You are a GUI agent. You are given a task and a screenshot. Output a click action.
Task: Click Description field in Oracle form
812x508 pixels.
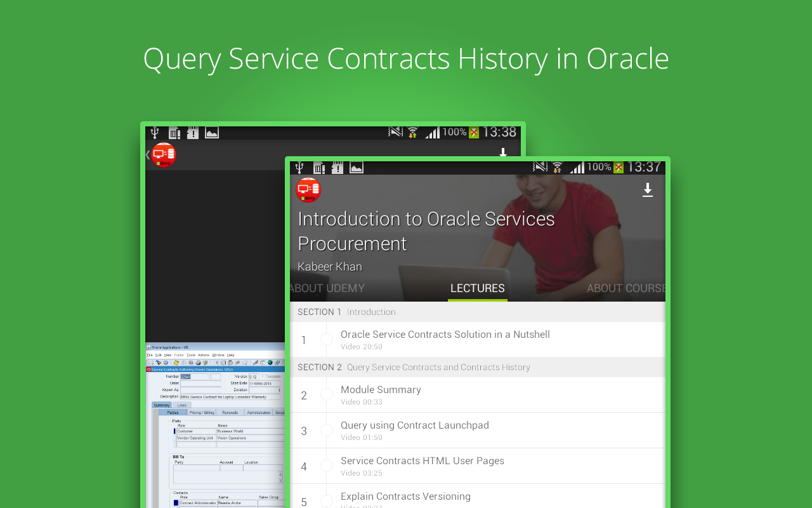[230, 397]
